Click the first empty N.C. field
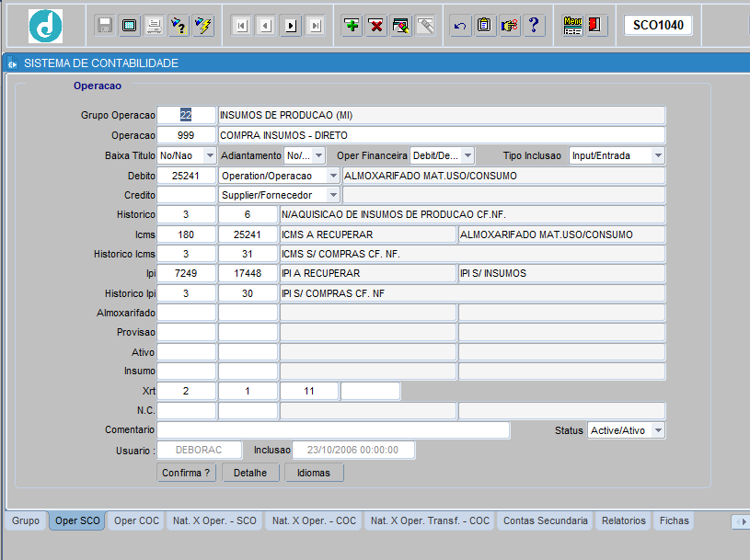The width and height of the screenshot is (750, 560). coord(186,410)
